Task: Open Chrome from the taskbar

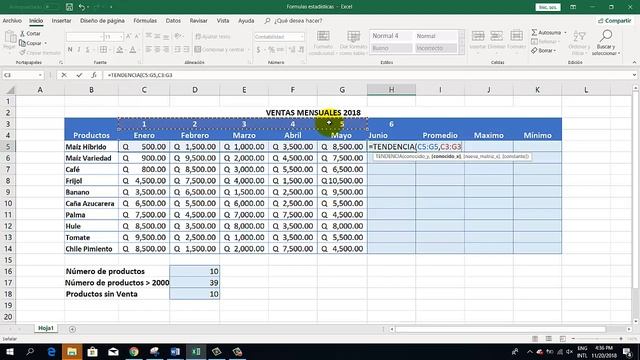Action: tap(133, 351)
